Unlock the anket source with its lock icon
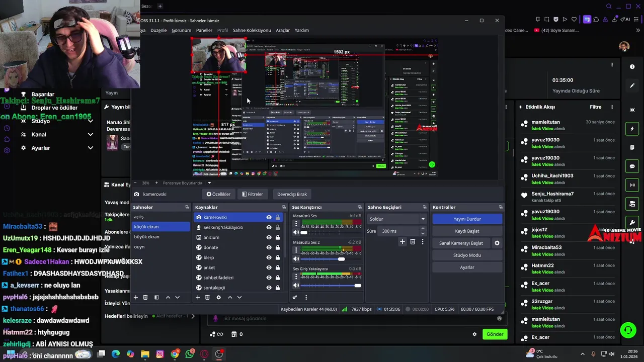644x362 pixels. (277, 267)
